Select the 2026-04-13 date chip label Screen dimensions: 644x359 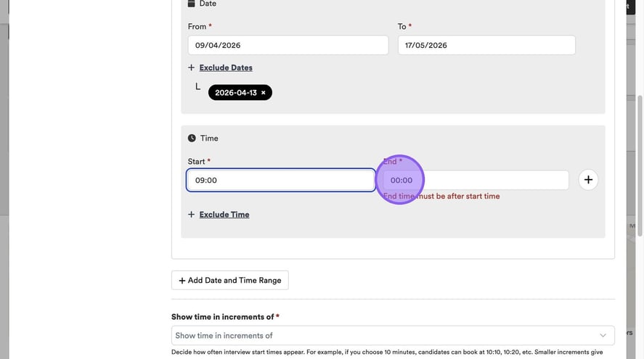(x=235, y=93)
